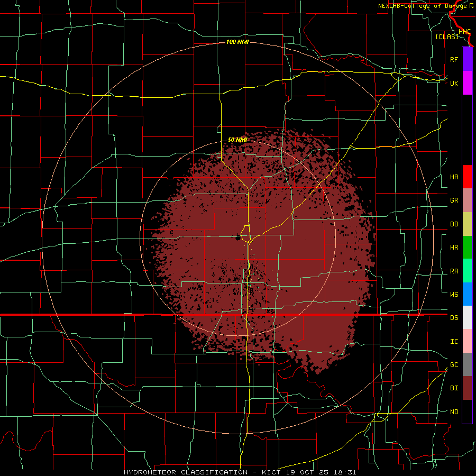Image resolution: width=476 pixels, height=476 pixels.
Task: Click the UK magenta legend swatch
Action: click(467, 83)
